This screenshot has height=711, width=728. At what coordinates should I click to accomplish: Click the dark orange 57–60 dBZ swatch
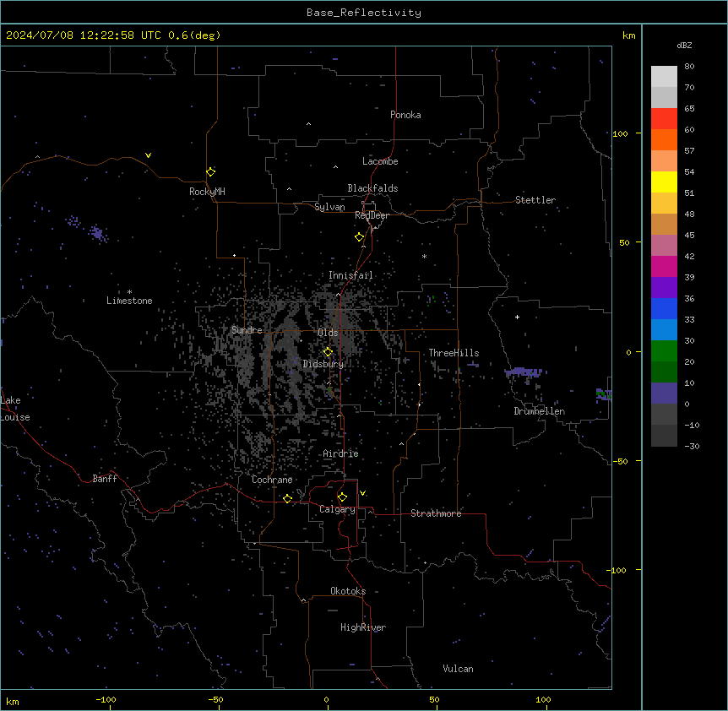pos(664,140)
